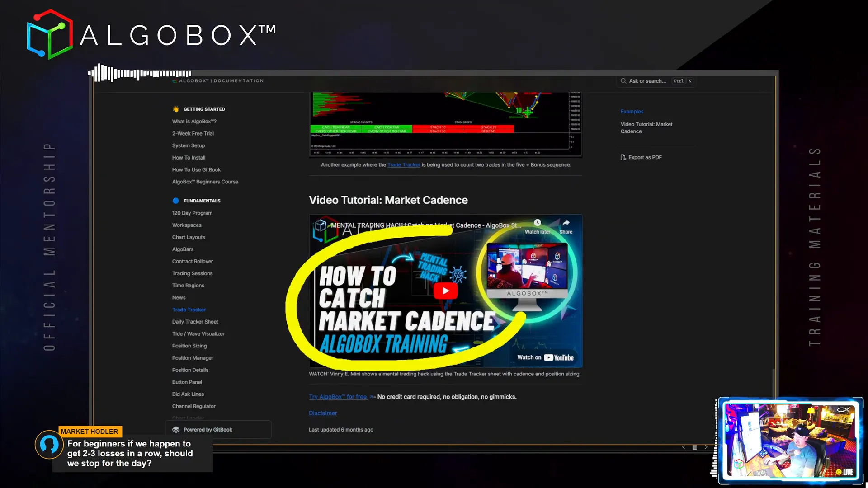Click the Share arrow icon on video
The width and height of the screenshot is (868, 488).
coord(566,222)
